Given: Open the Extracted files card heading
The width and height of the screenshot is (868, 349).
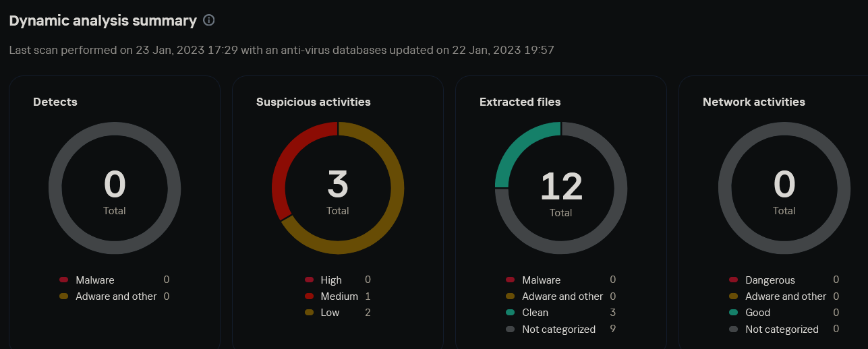Looking at the screenshot, I should pyautogui.click(x=520, y=102).
